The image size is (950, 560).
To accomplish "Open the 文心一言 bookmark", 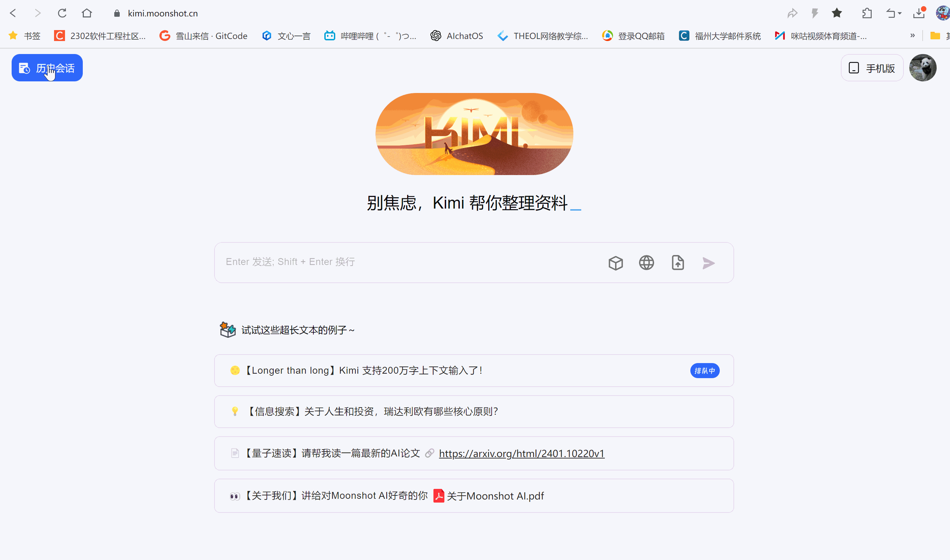I will 286,36.
